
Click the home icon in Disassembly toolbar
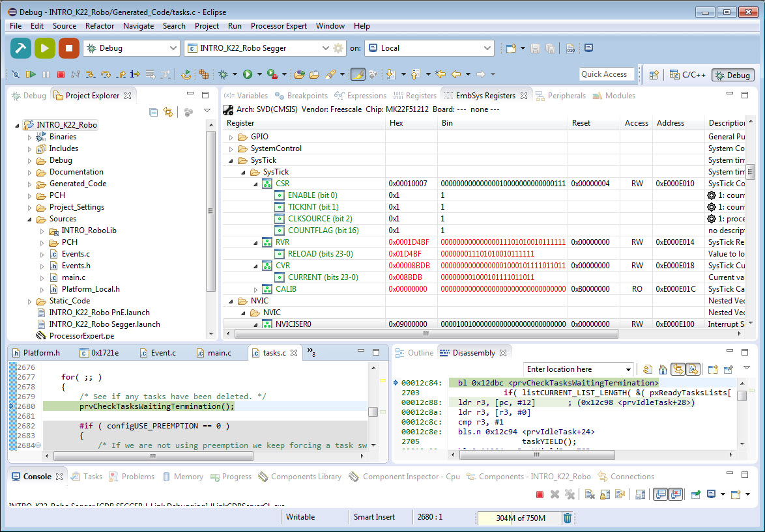(663, 369)
